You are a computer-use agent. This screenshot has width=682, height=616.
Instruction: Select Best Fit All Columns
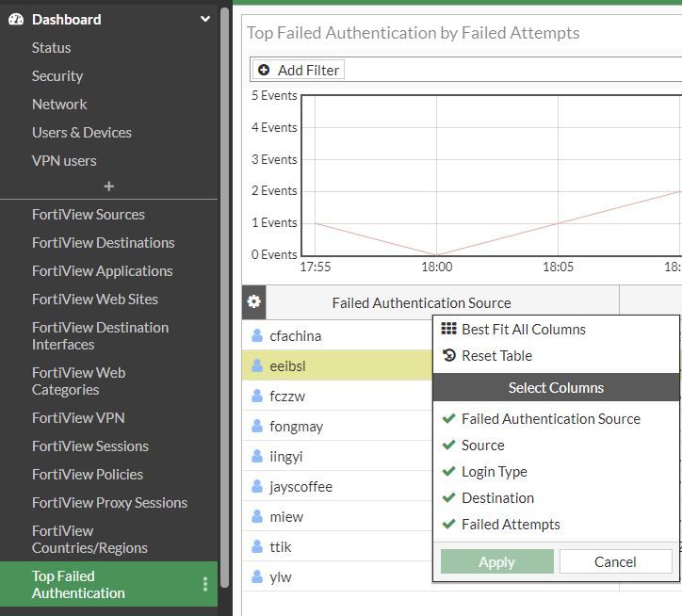[x=523, y=330]
